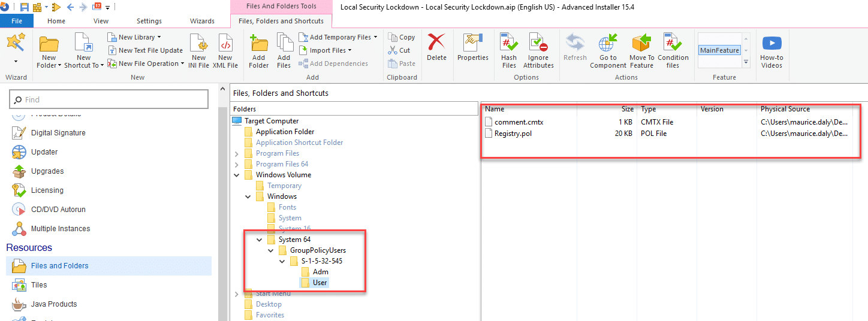Click the Find search field
The image size is (868, 321).
[110, 99]
